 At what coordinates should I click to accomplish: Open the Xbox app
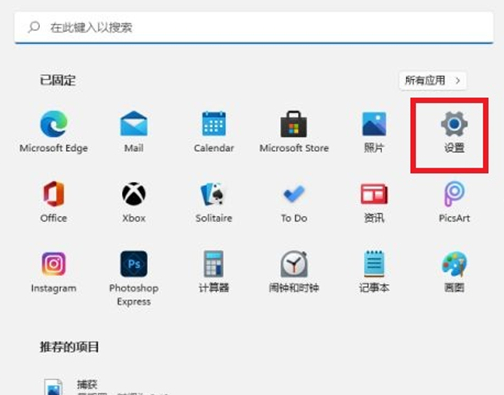coord(134,202)
